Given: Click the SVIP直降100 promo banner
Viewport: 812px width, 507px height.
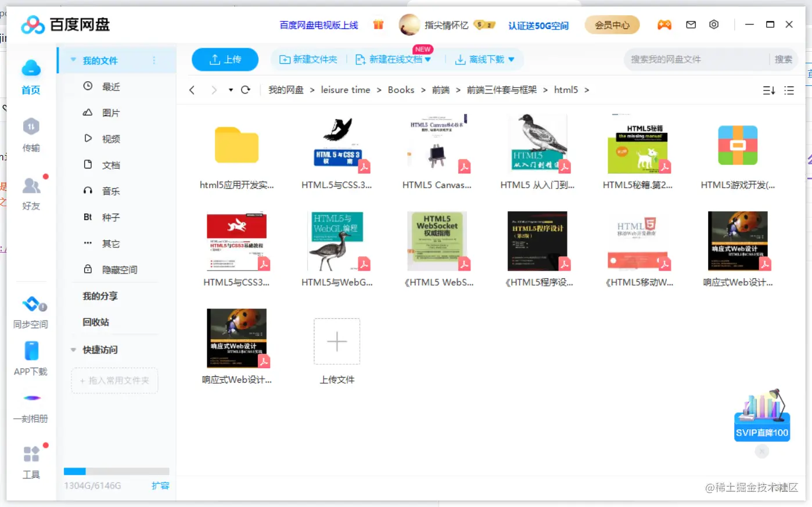Looking at the screenshot, I should (x=762, y=416).
